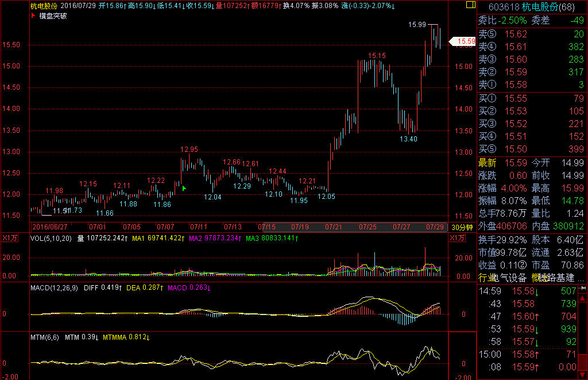The image size is (588, 380).
Task: Click the 2016/06/27 start date on time axis
Action: (50, 227)
